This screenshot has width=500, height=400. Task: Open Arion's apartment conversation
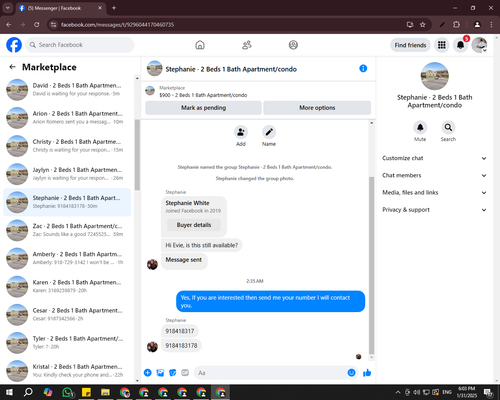(67, 118)
